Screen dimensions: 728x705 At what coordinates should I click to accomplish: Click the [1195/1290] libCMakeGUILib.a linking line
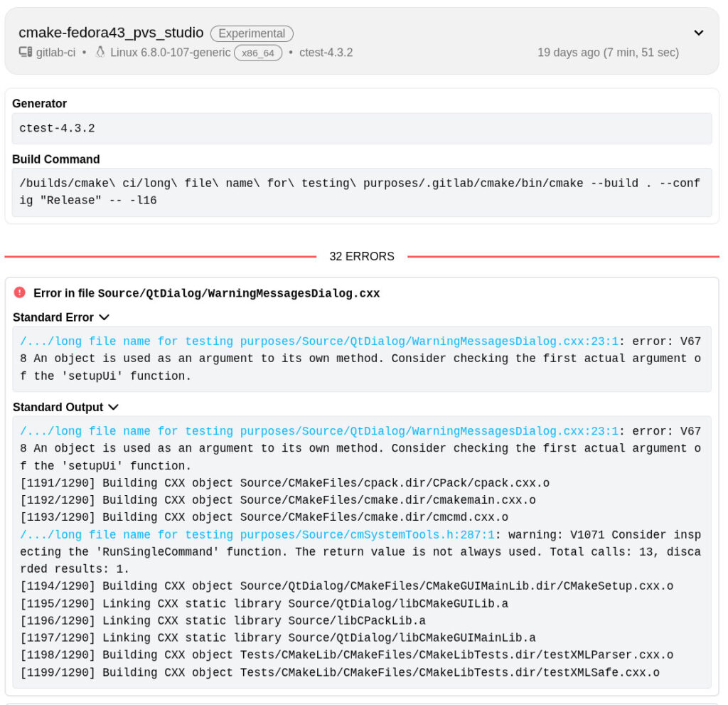[264, 604]
